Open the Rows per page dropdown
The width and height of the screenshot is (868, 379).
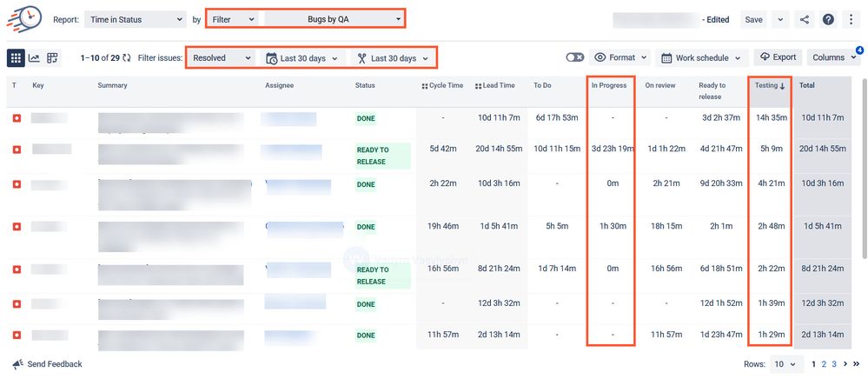(786, 364)
